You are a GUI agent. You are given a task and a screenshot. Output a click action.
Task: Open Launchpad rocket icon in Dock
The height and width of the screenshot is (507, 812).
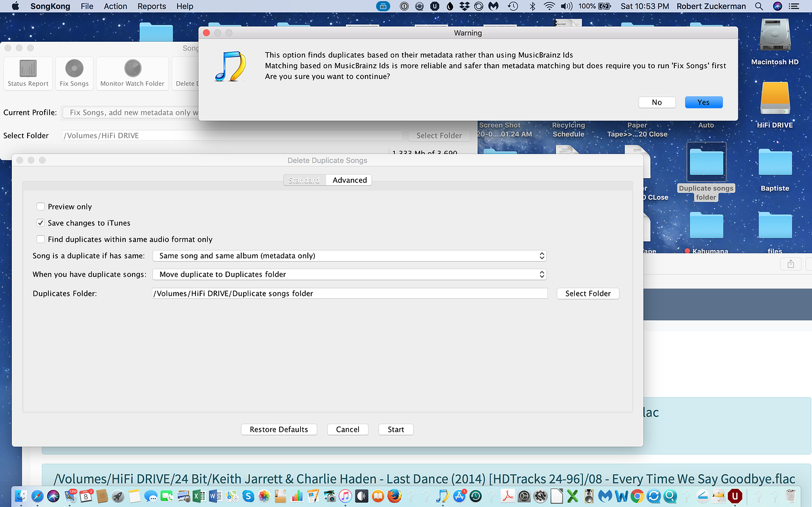coord(118,496)
